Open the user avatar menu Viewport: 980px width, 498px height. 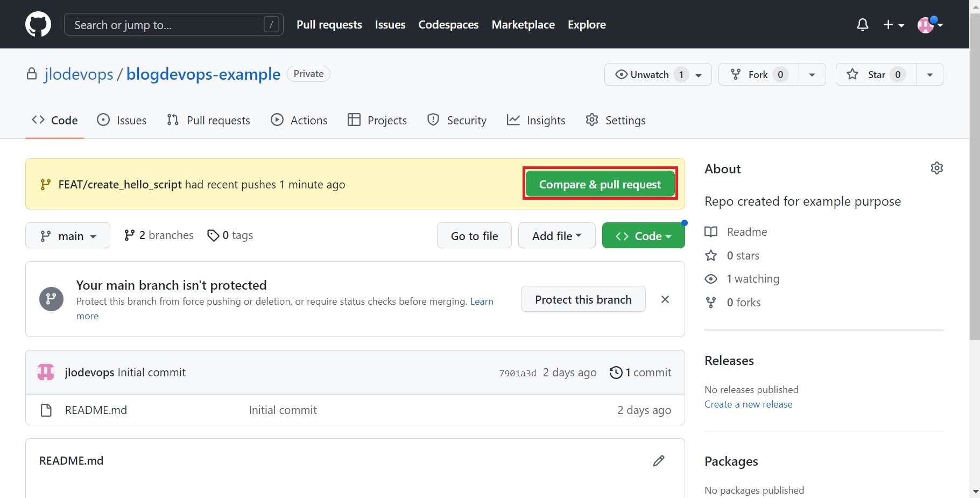[930, 25]
